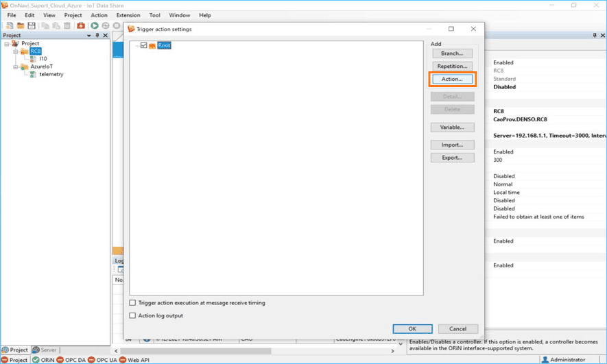Viewport: 607px width, 364px height.
Task: Click the I10 item icon in tree
Action: tap(34, 59)
